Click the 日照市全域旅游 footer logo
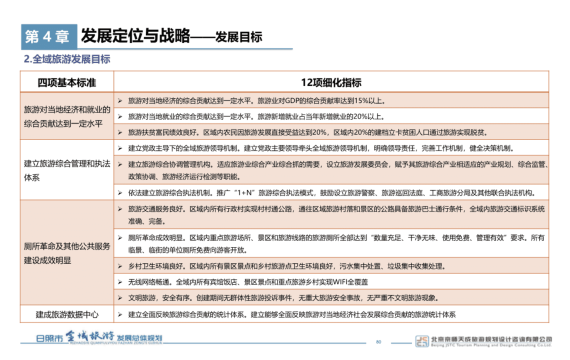Viewport: 570px width, 360px height. click(99, 337)
